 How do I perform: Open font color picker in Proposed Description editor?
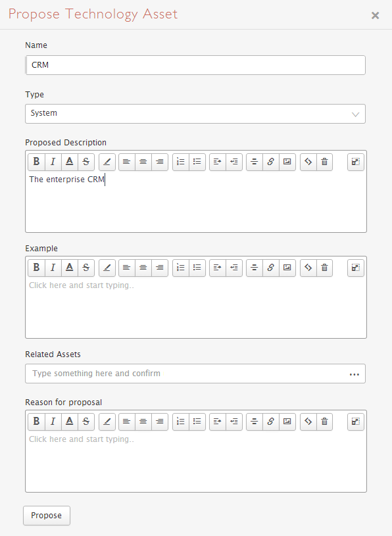click(70, 162)
